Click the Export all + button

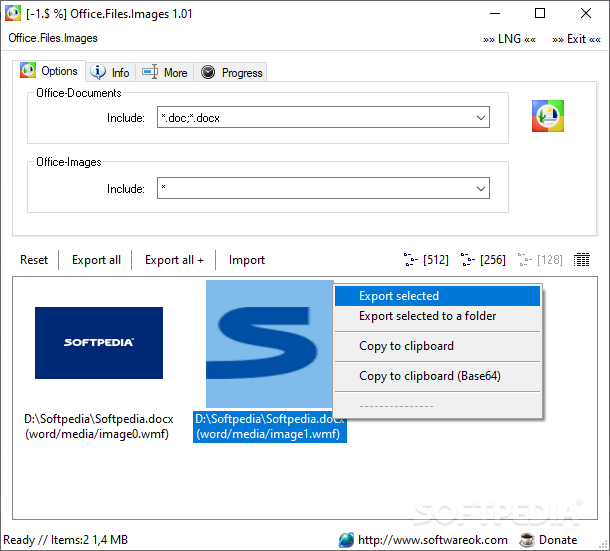174,260
